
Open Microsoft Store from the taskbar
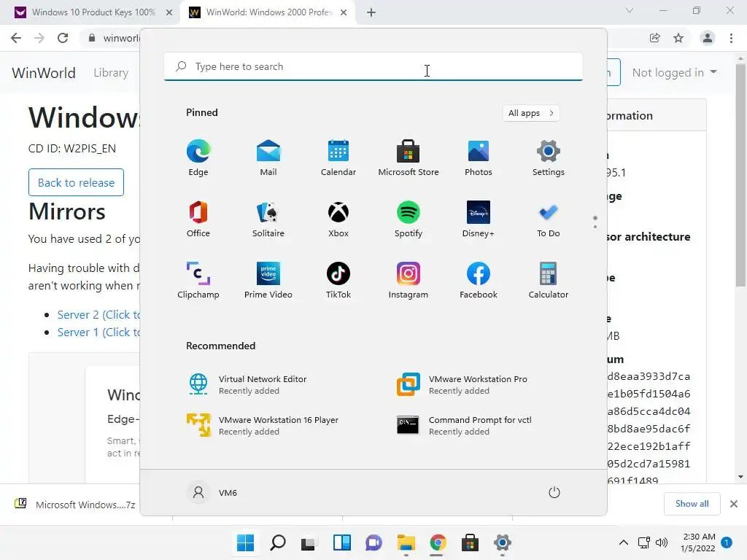coord(471,542)
